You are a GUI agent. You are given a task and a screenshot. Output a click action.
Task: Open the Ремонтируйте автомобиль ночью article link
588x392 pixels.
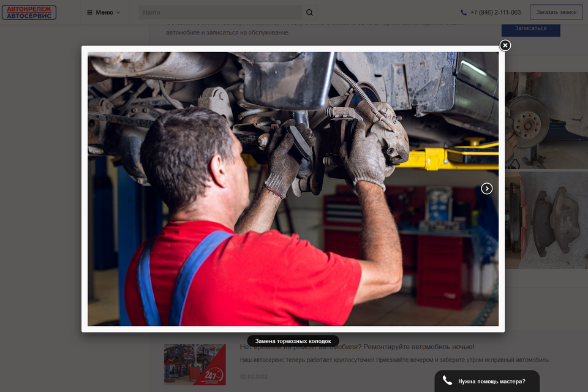tap(357, 347)
